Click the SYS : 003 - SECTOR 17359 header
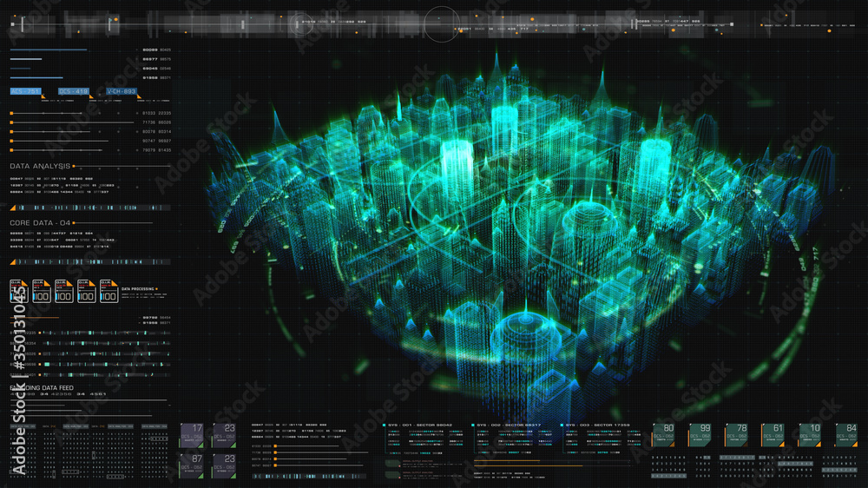Screen dimensions: 868x488 click(598, 425)
